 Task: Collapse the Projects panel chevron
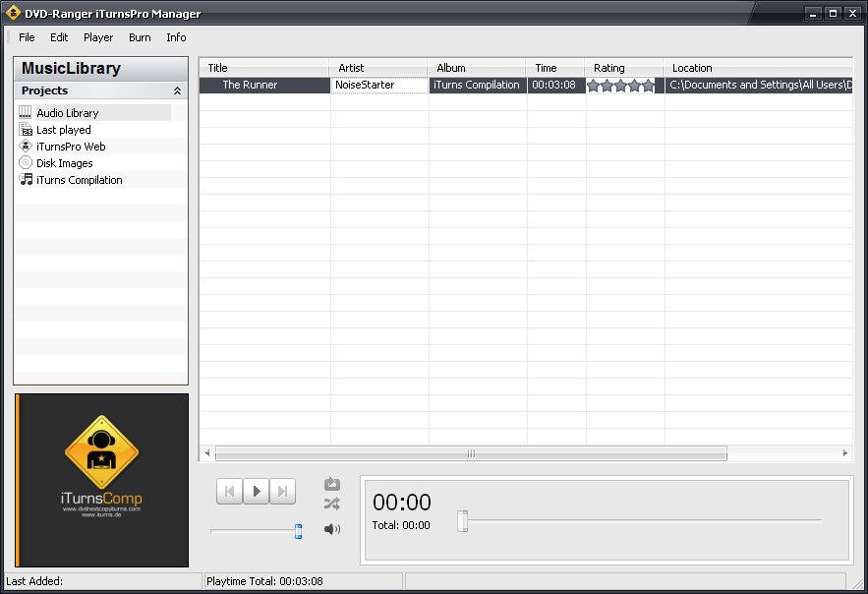tap(177, 90)
